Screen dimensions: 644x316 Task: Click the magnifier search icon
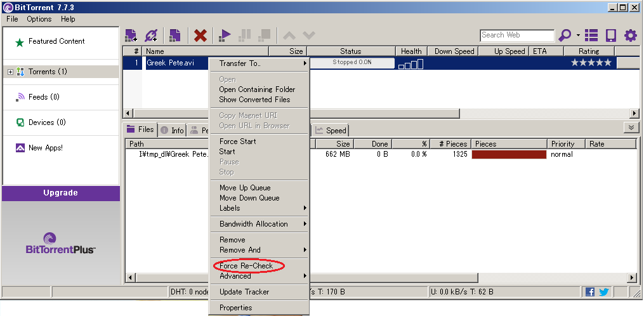[564, 36]
